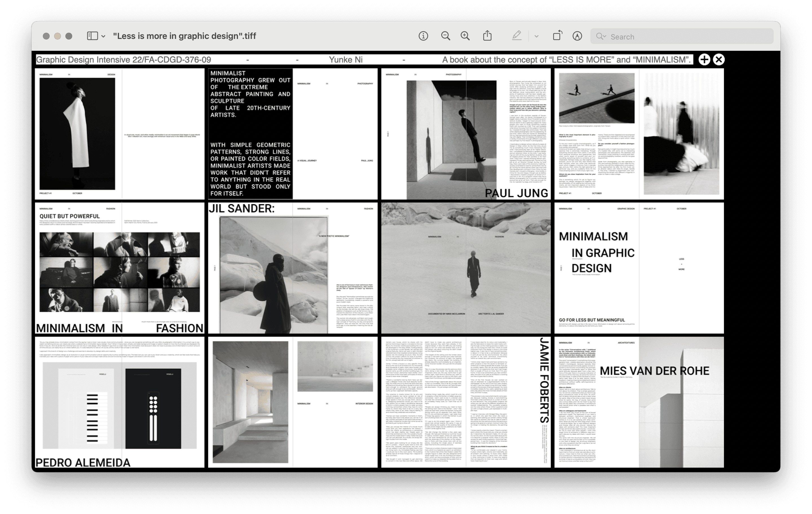Viewport: 812px width, 514px height.
Task: Open search options magnifier dropdown
Action: coord(601,36)
